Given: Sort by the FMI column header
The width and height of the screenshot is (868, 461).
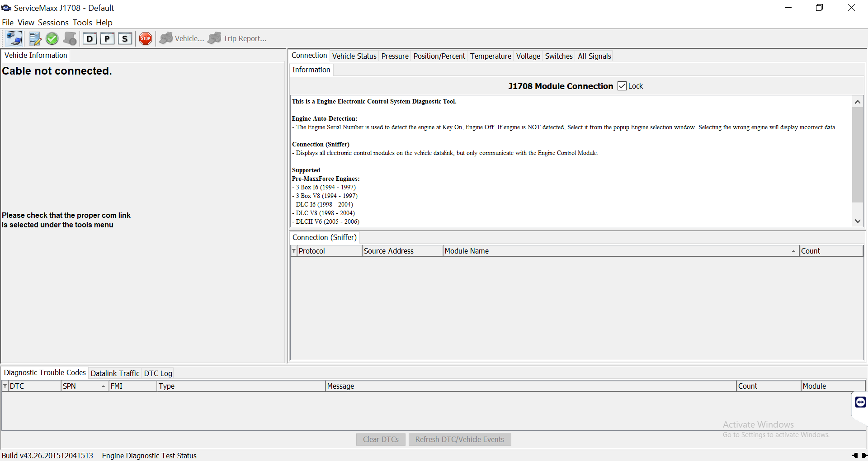Looking at the screenshot, I should point(132,386).
